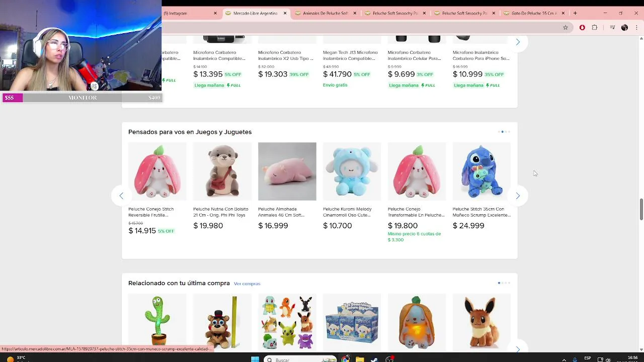Screen dimensions: 644x362
Task: Click the red Opera-style extension icon
Action: 582,28
